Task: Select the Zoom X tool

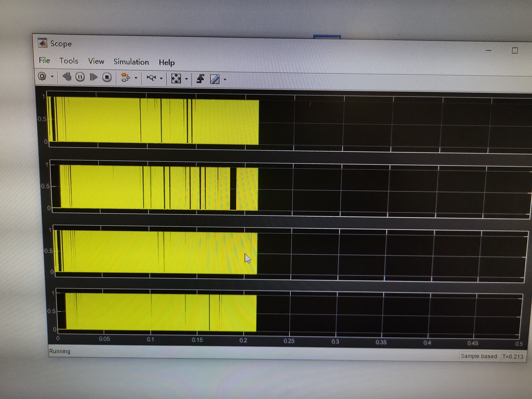Action: point(151,78)
